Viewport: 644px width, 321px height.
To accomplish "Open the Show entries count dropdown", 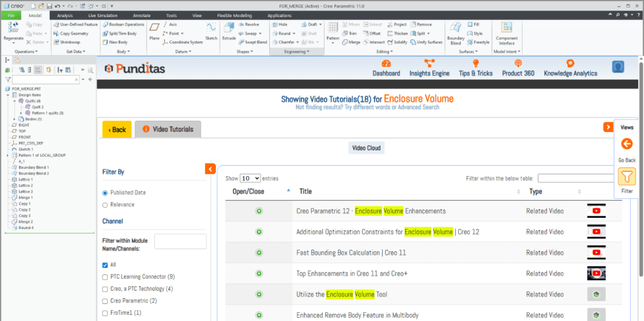I will 250,179.
